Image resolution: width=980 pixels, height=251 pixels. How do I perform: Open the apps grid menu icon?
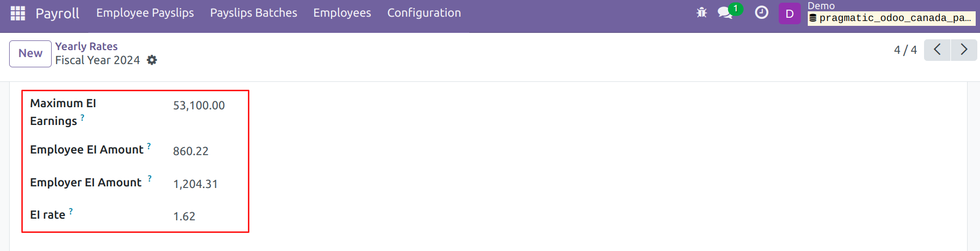[18, 13]
